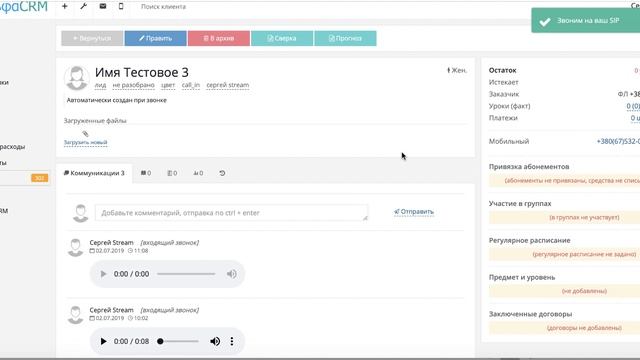
Task: Open the envelope mail icon
Action: (103, 6)
